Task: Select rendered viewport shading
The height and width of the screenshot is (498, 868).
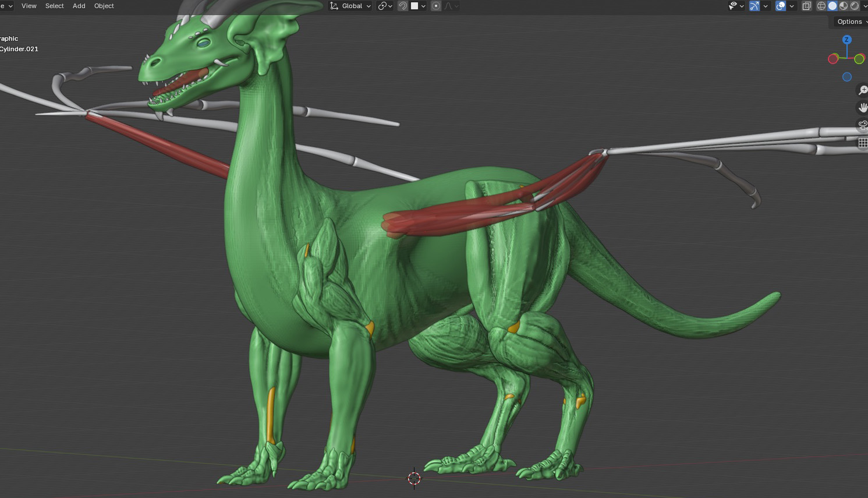Action: tap(855, 6)
